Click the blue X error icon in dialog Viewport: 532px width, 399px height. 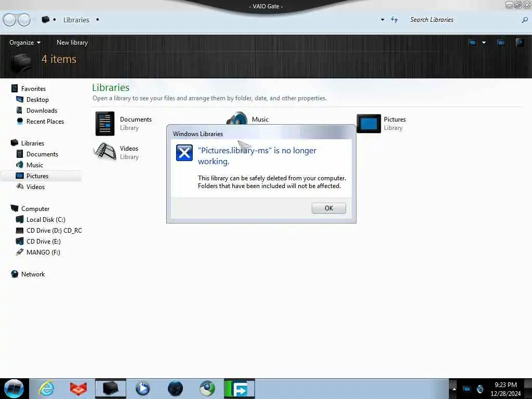[x=184, y=153]
